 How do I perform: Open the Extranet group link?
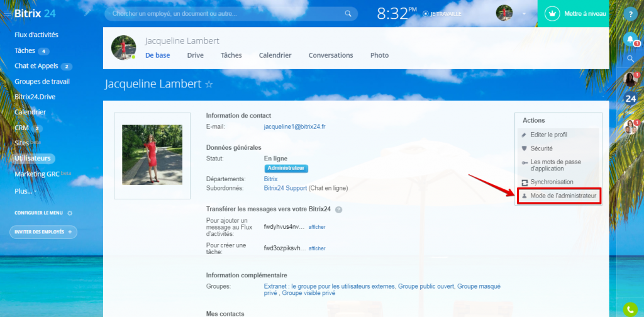(x=330, y=286)
